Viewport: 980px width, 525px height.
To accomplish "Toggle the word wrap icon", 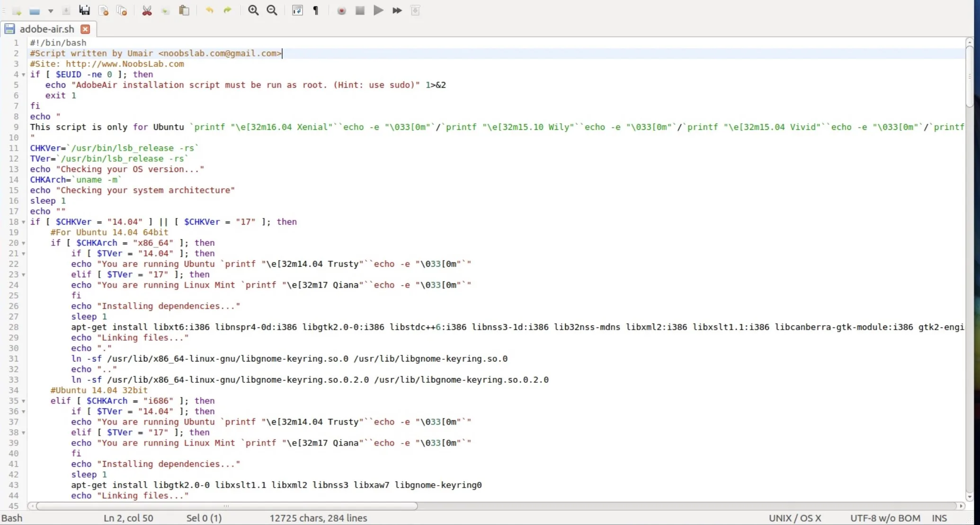I will pos(297,10).
